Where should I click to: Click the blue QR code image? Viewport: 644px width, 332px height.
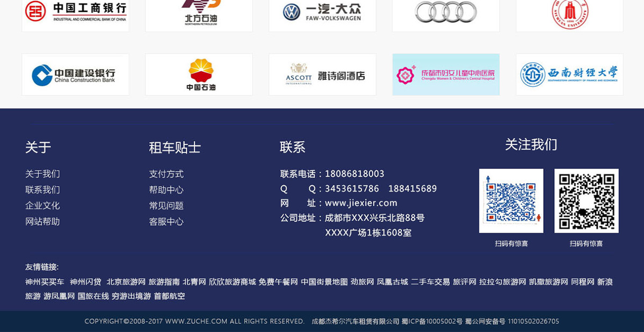511,201
